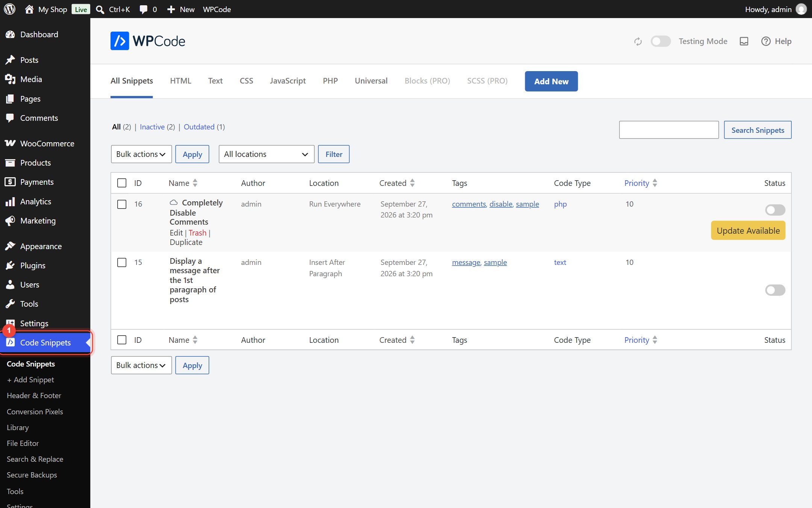Click the Search Snippets button

(x=757, y=130)
